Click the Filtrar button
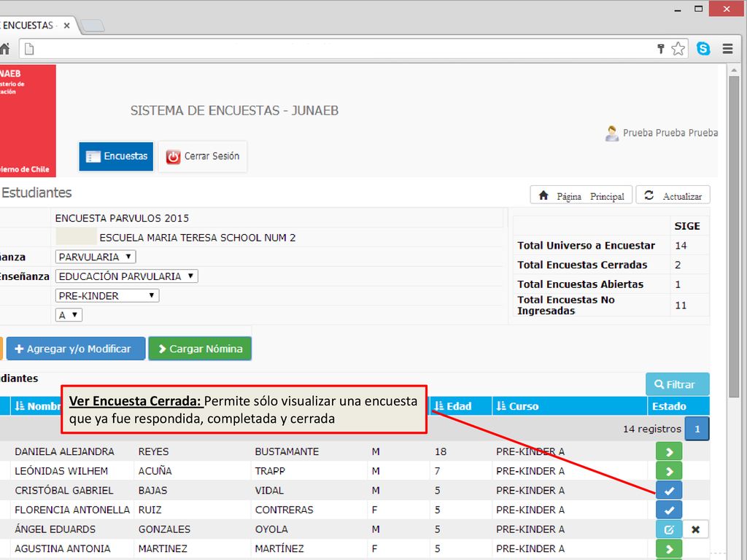747x560 pixels. (x=678, y=385)
